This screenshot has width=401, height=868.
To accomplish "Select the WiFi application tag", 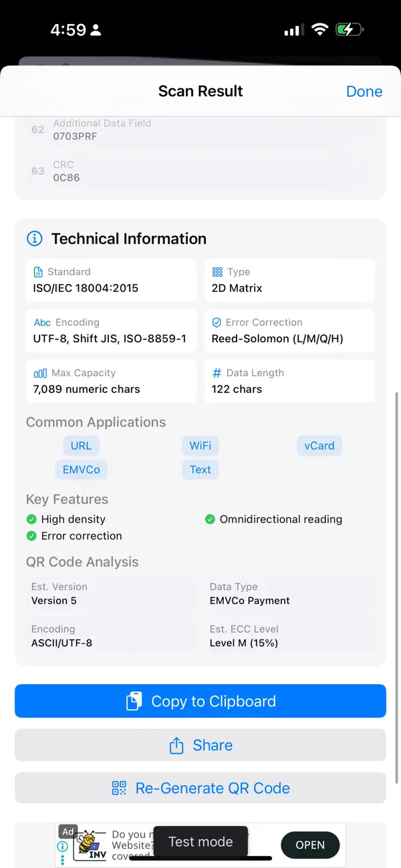I will click(200, 445).
